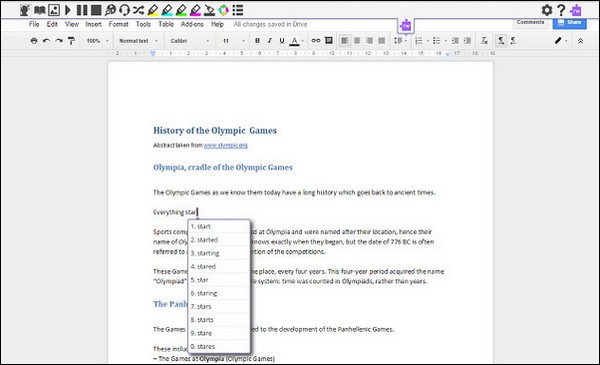Pause the text-to-speech reading
Viewport: 600px width, 365px height.
click(x=82, y=10)
